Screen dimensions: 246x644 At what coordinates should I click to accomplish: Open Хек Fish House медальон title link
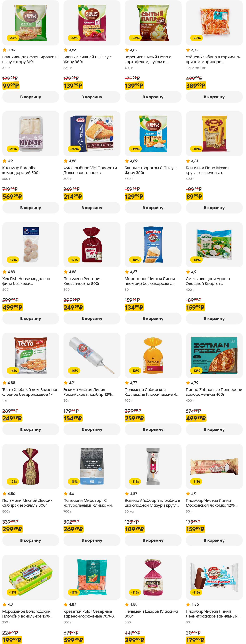(26, 281)
